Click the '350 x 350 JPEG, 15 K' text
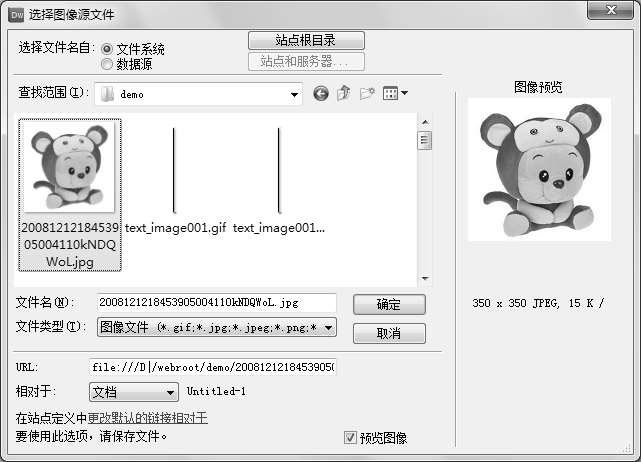 click(x=538, y=303)
